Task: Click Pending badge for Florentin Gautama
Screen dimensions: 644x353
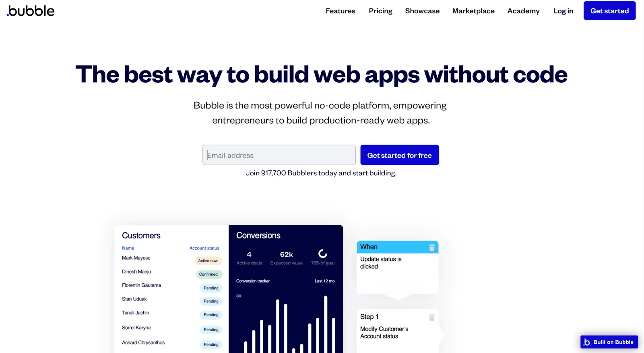Action: pos(211,288)
